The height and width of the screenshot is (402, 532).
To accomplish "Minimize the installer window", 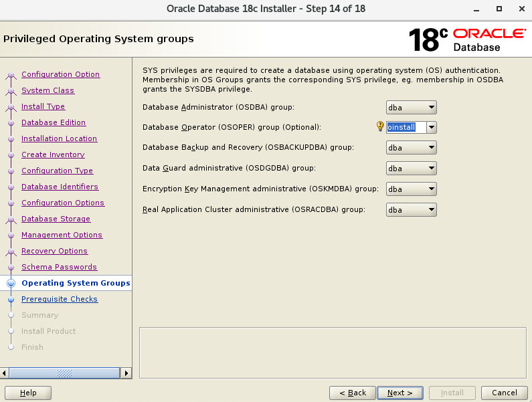I will coord(476,9).
